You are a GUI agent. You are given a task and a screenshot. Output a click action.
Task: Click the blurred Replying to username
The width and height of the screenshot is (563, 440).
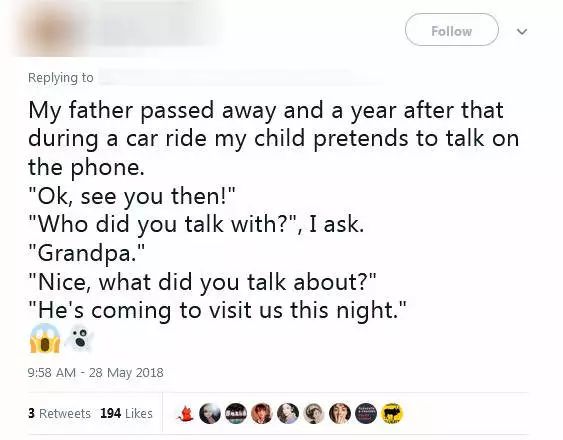241,77
